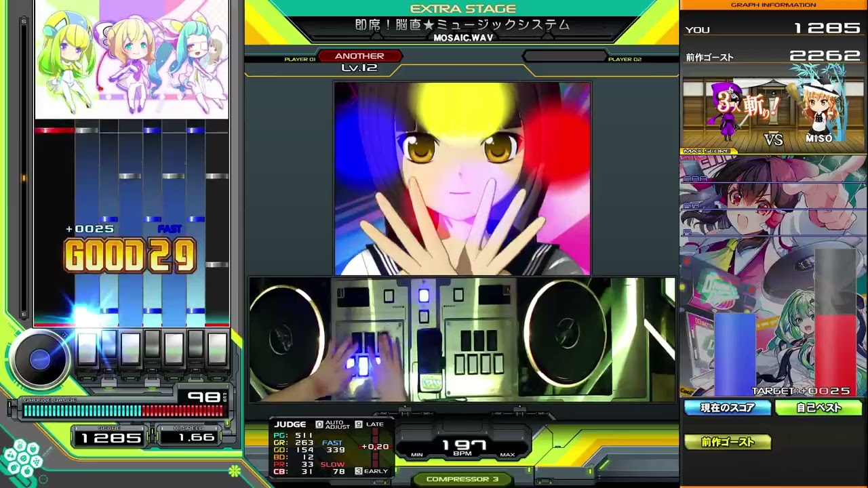Click the TARGET:+0025 text
This screenshot has width=868, height=488.
801,391
